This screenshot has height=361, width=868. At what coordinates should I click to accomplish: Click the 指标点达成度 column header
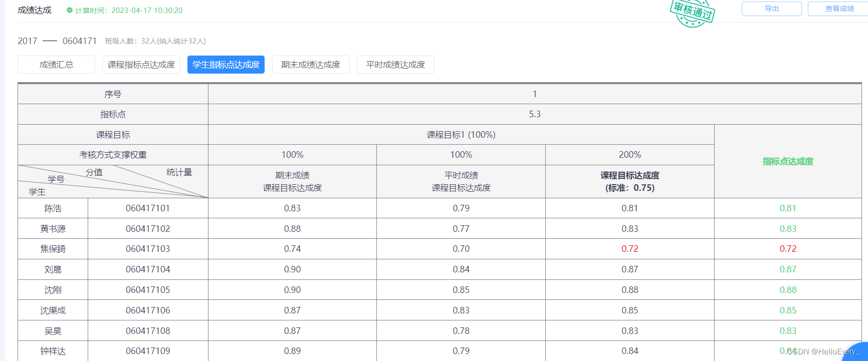(788, 161)
